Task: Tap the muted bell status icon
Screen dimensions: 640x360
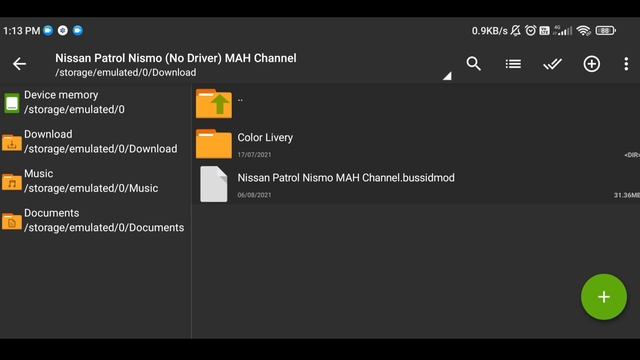Action: point(516,30)
